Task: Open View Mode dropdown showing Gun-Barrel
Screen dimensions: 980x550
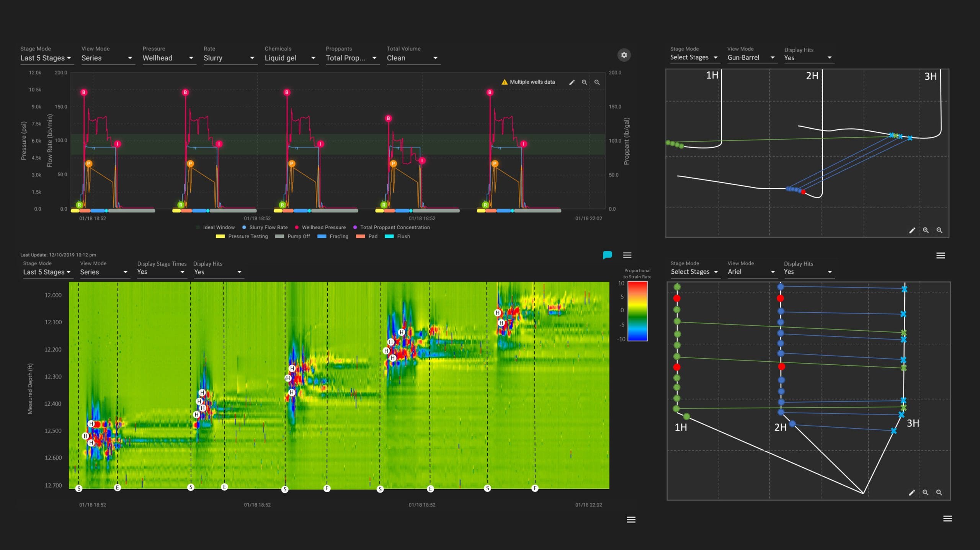Action: point(751,58)
